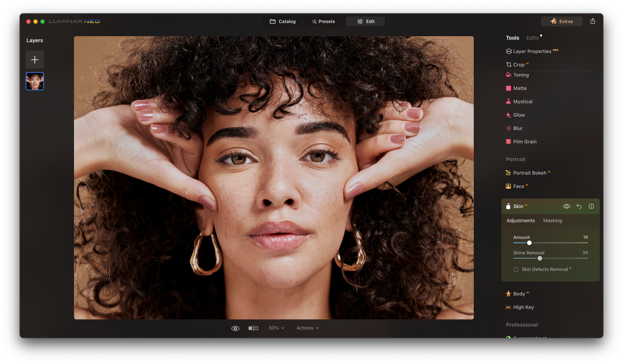Open the Glow tool
The width and height of the screenshot is (623, 364).
point(519,115)
